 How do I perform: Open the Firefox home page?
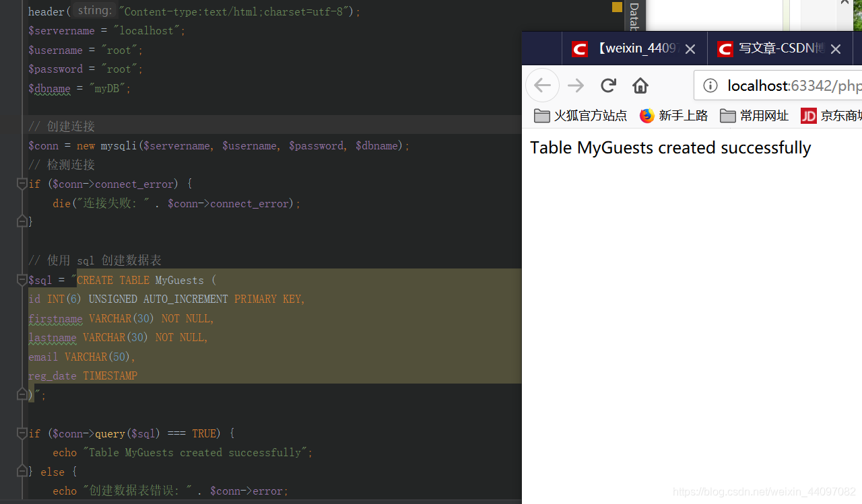click(x=640, y=85)
